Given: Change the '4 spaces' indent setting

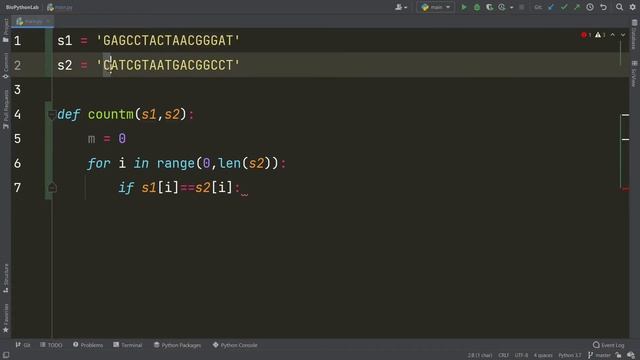Looking at the screenshot, I should pyautogui.click(x=543, y=355).
